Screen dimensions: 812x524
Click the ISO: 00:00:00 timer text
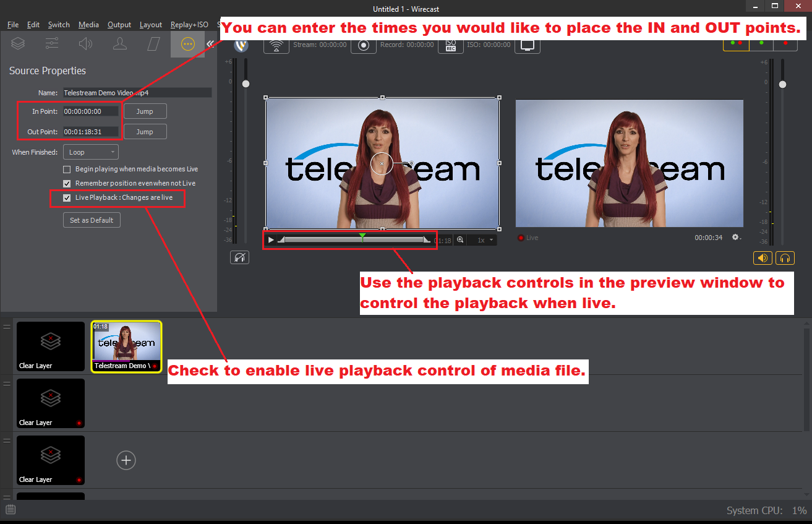click(x=489, y=45)
